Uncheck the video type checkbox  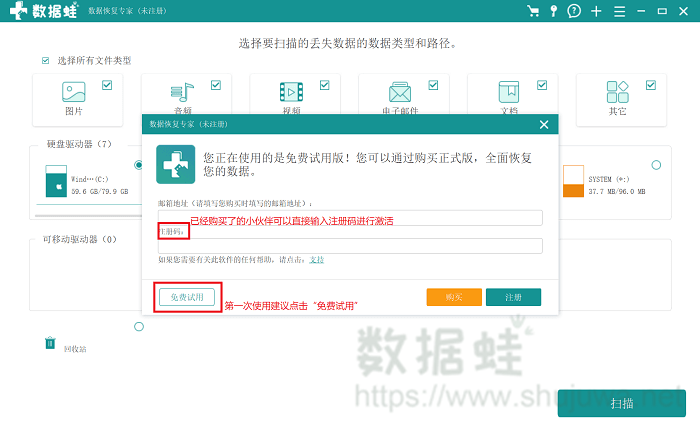click(x=325, y=85)
